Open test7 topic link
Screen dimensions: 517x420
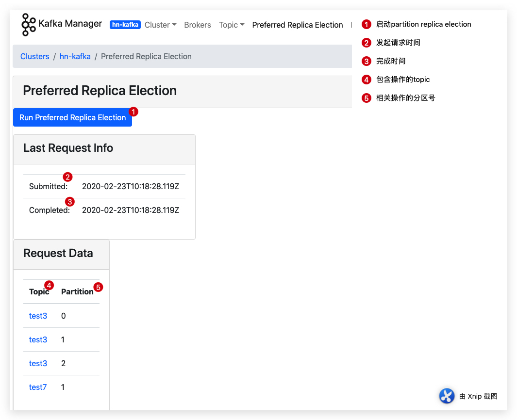pos(38,387)
